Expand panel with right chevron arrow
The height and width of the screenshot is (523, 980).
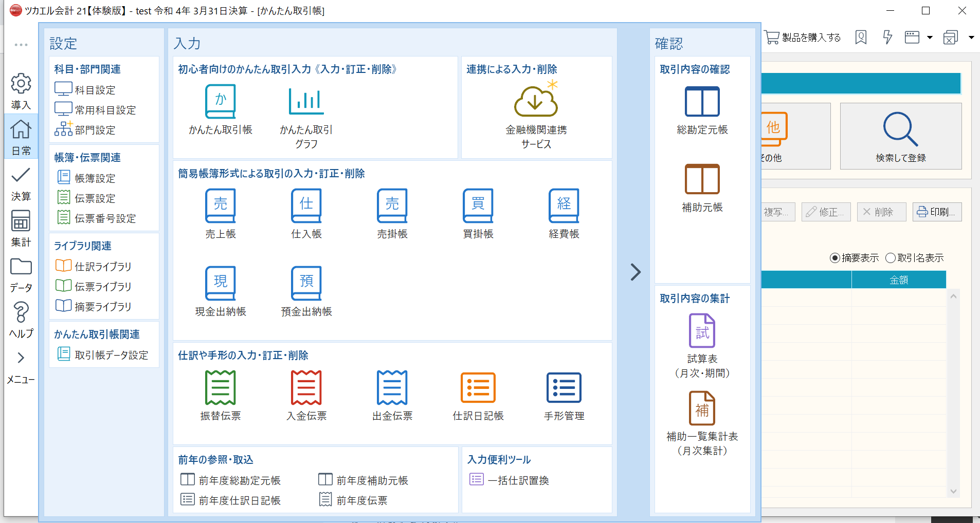(636, 272)
